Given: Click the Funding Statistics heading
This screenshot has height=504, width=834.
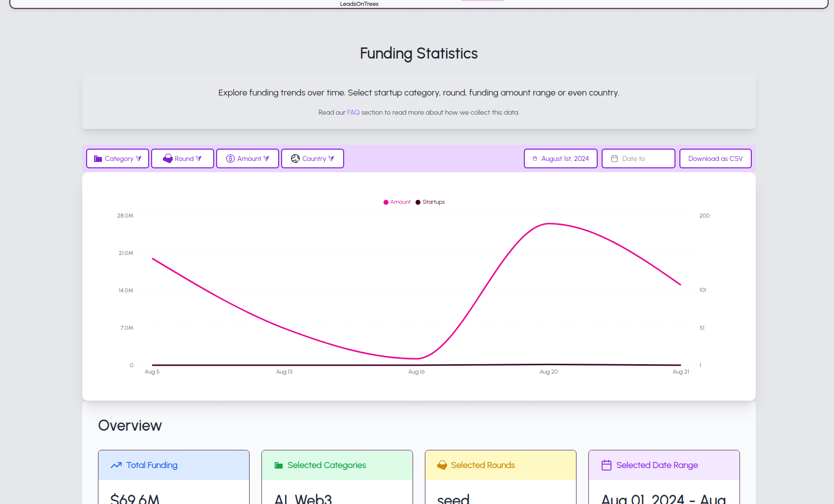Looking at the screenshot, I should [x=419, y=53].
